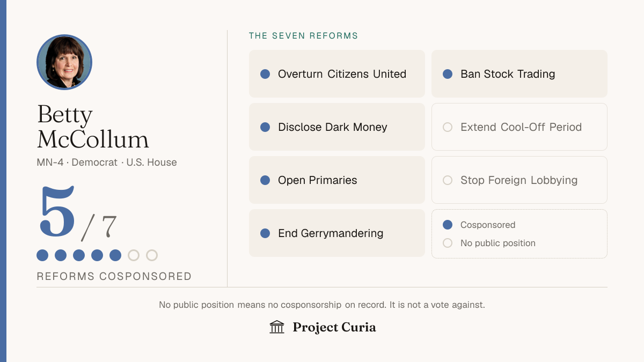Viewport: 644px width, 362px height.
Task: Click the filled dot next to Ban Stock Trading
Action: [448, 74]
